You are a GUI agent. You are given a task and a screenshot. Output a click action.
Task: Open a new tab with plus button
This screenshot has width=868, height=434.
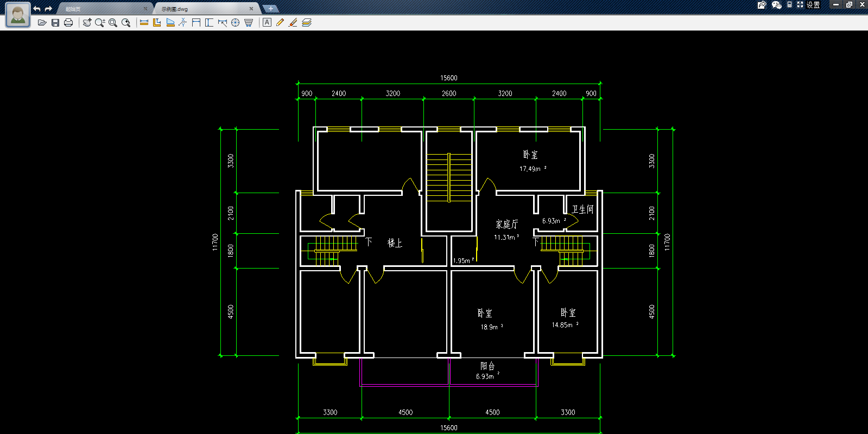270,9
